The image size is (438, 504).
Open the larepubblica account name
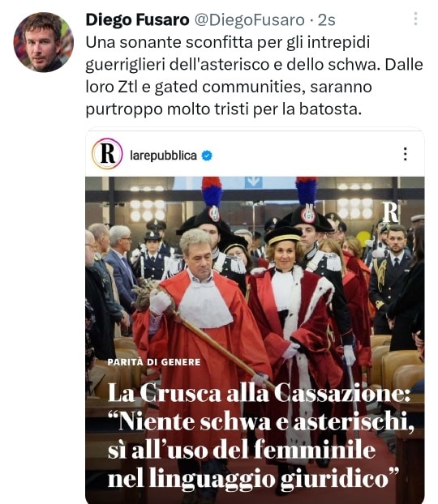(x=163, y=156)
